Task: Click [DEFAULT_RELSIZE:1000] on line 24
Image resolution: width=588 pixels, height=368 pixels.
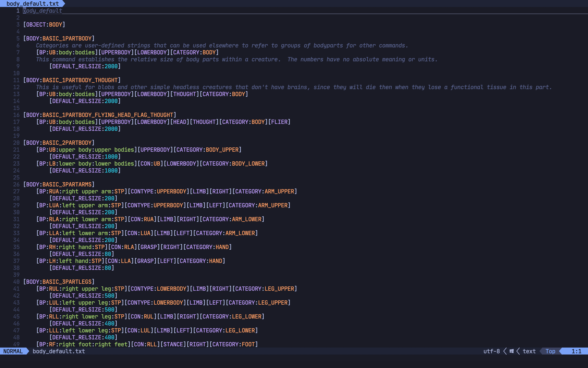Action: tap(85, 171)
